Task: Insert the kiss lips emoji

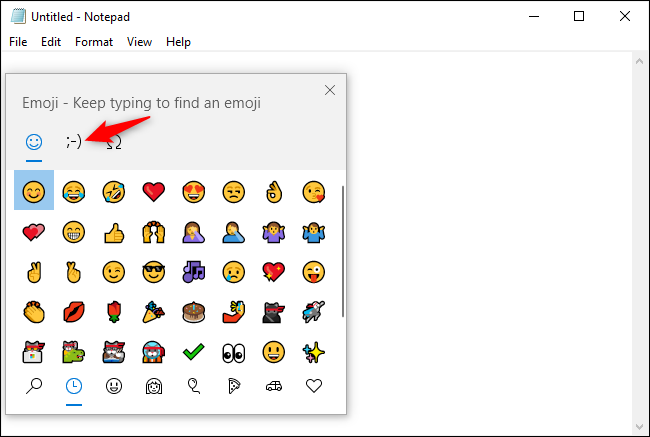Action: [73, 311]
